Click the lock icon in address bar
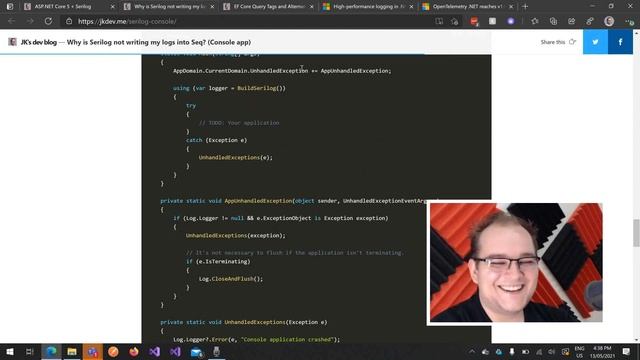 click(69, 21)
